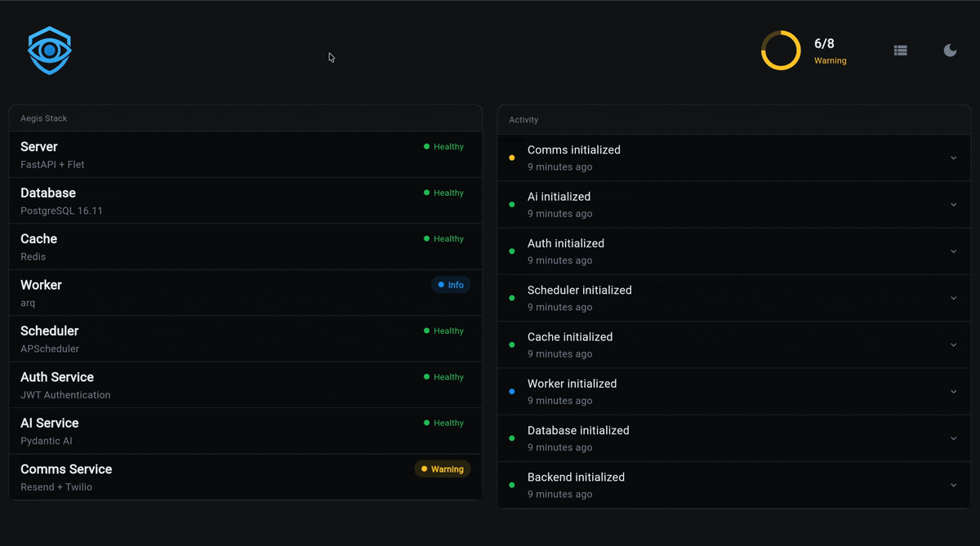Viewport: 980px width, 546px height.
Task: Open the Scheduler APScheduler component row
Action: coord(246,340)
